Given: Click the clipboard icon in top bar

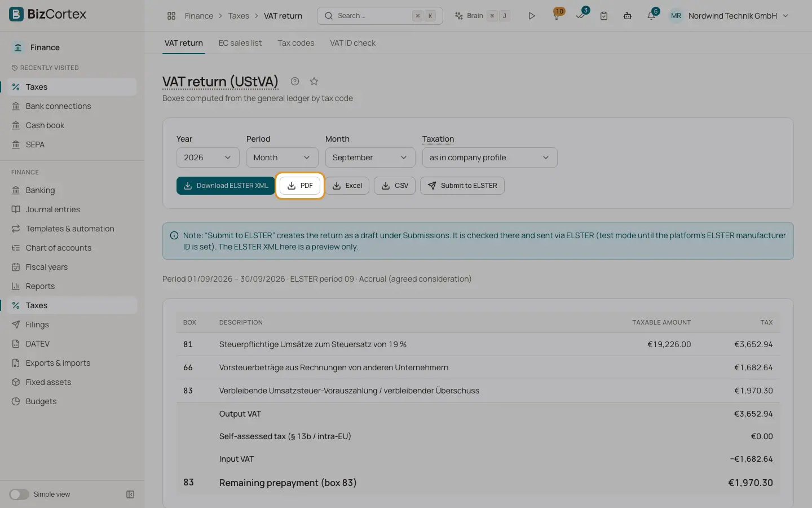Looking at the screenshot, I should click(x=604, y=16).
